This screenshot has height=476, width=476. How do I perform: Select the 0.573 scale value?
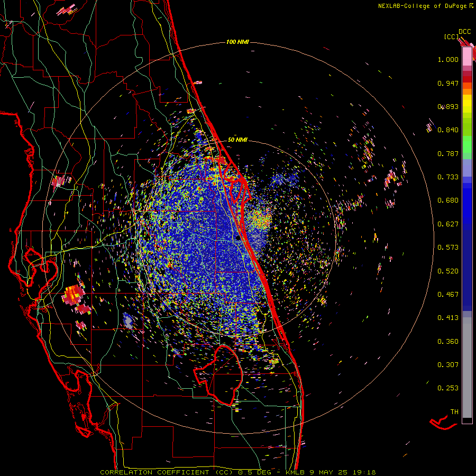pos(448,248)
